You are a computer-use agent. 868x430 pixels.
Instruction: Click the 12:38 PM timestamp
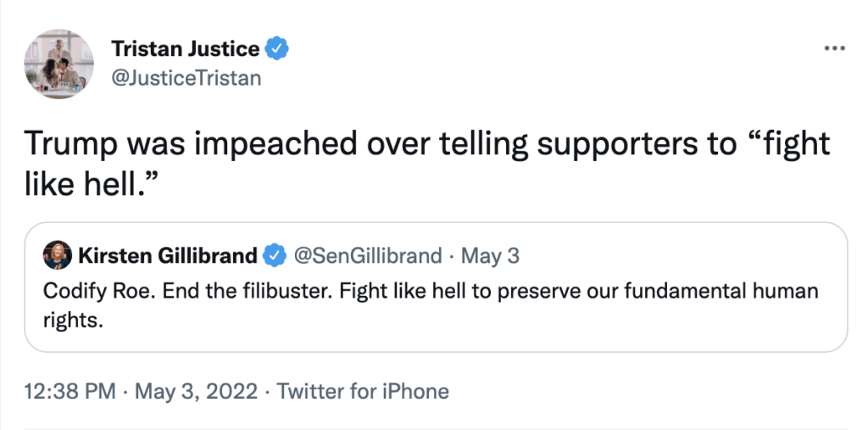[70, 391]
